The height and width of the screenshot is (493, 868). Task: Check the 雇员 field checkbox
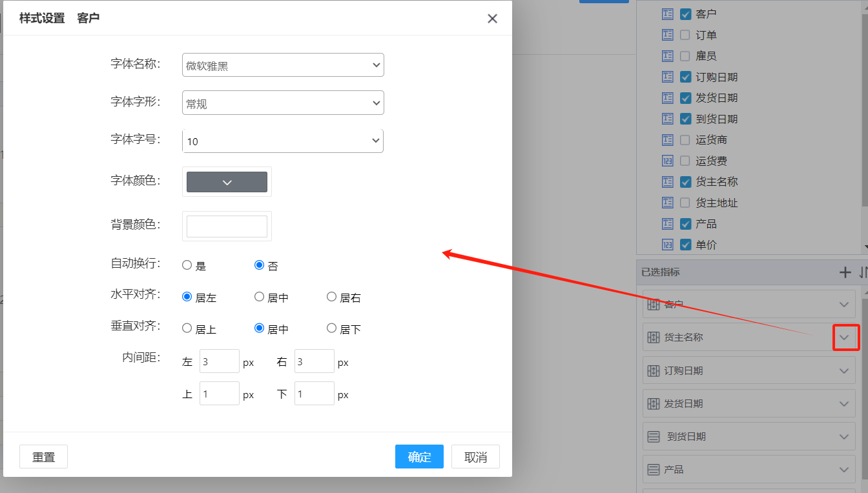tap(685, 56)
